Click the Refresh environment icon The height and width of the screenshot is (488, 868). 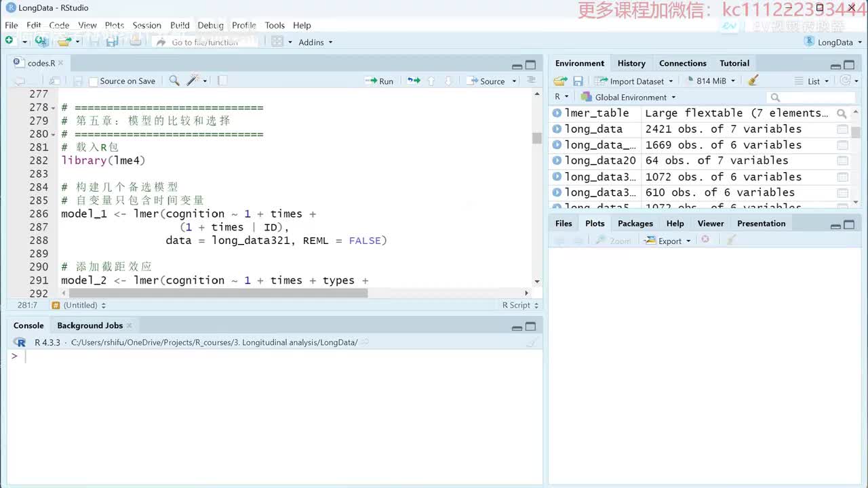point(845,81)
